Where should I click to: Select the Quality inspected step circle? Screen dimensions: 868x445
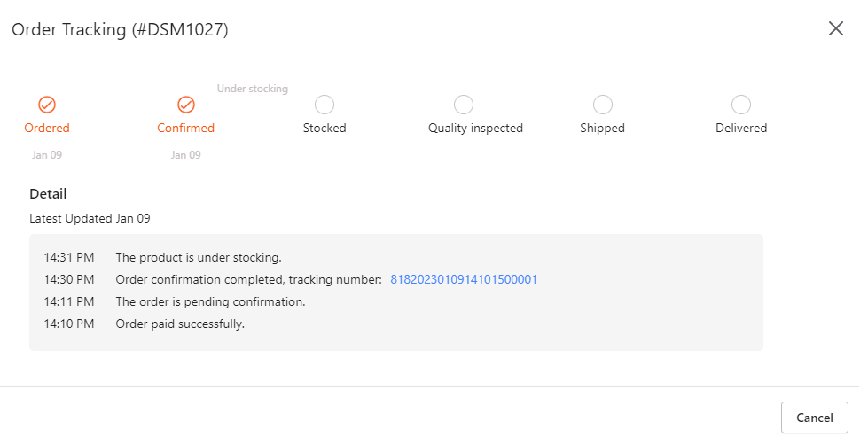pos(464,105)
